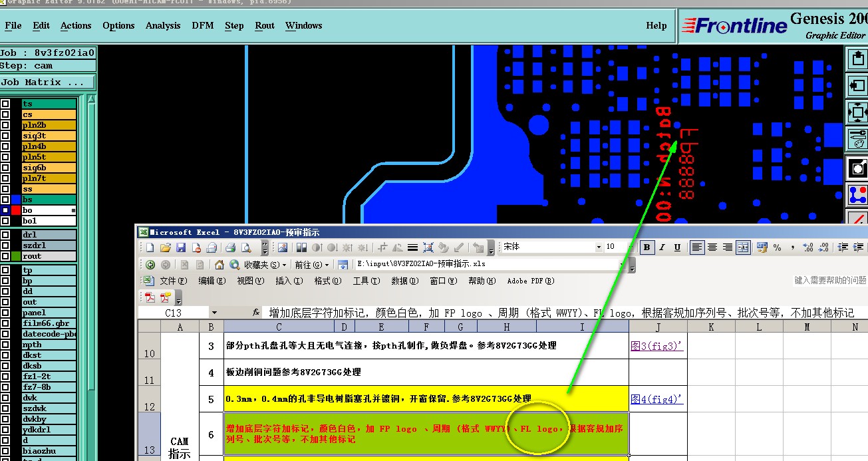Open Excel 文件 menu
Viewport: 868px width, 461px height.
[173, 281]
